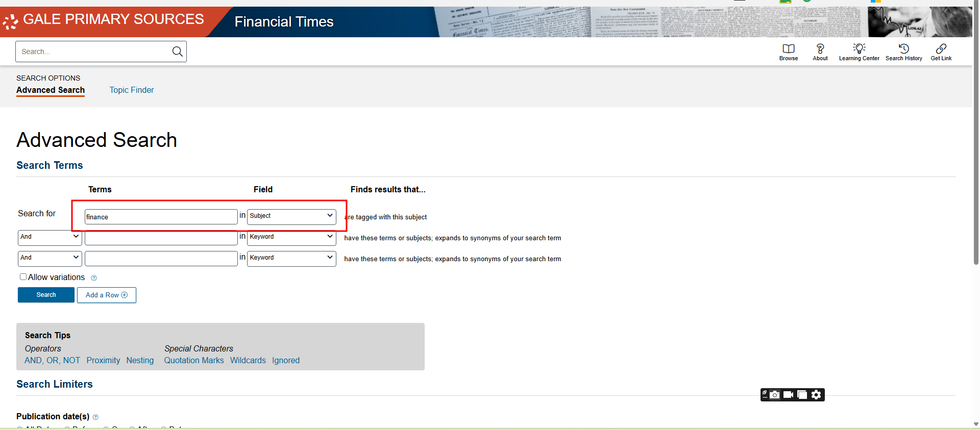The image size is (980, 430).
Task: Enable the Allow variations checkbox
Action: 23,277
